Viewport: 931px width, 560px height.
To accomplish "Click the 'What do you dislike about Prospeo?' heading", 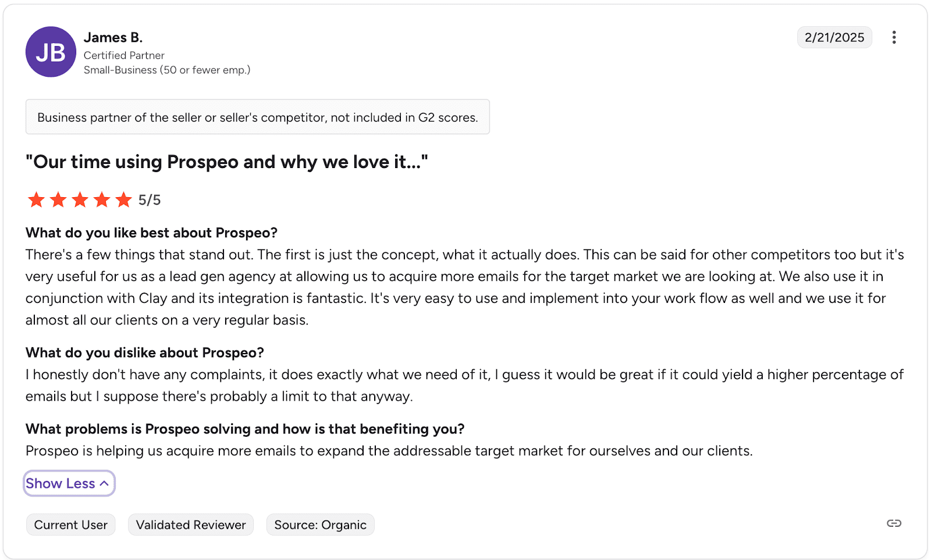I will click(x=144, y=352).
